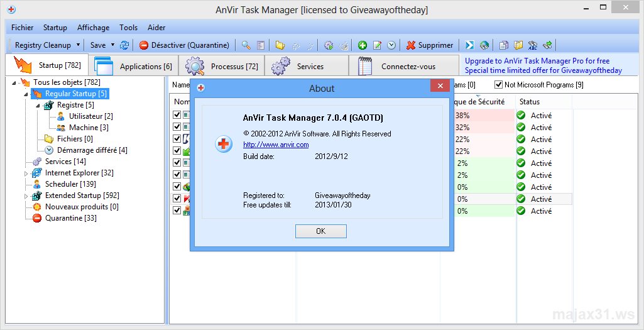Click the gear with green play icon
The image size is (644, 330).
329,45
